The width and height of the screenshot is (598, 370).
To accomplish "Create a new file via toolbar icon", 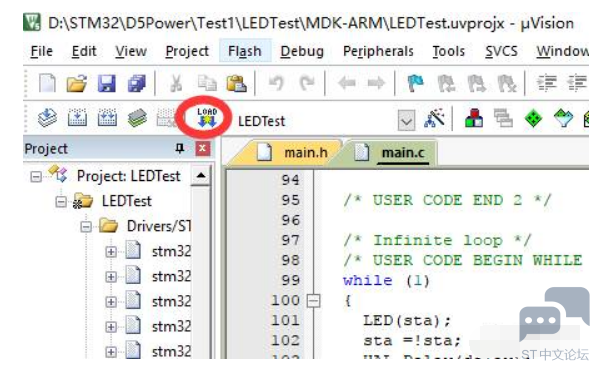I will [47, 83].
